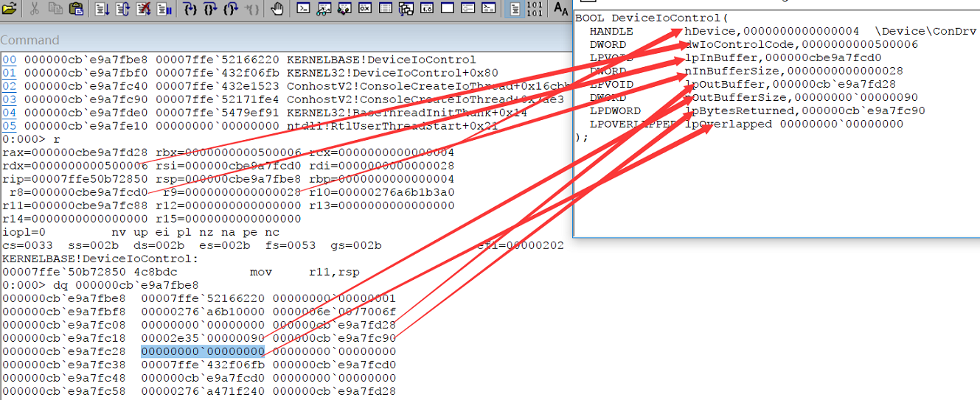Click text KERNELBASE!DeviceIoControl in frame 00
Screen dimensions: 980x400
pos(381,60)
